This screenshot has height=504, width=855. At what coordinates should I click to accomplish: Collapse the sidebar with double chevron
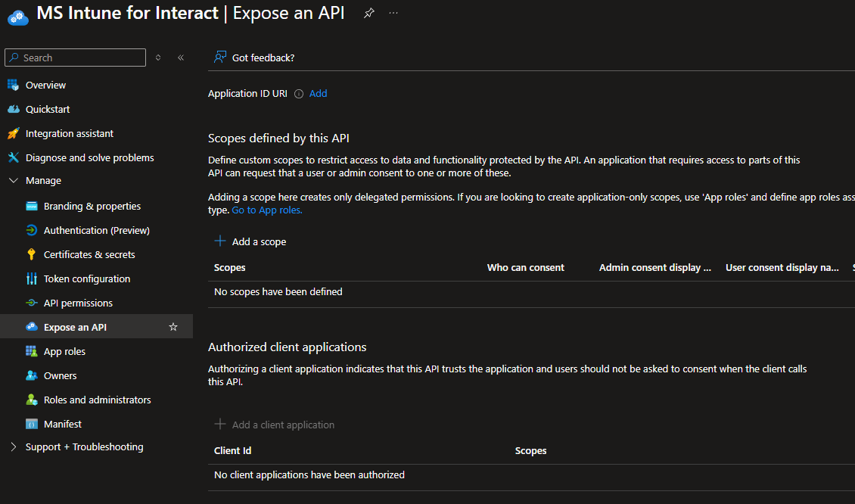tap(181, 58)
